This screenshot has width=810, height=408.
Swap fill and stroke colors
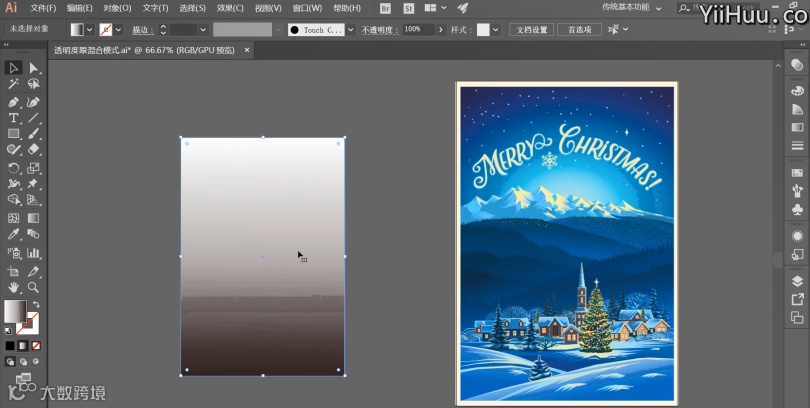[x=36, y=304]
